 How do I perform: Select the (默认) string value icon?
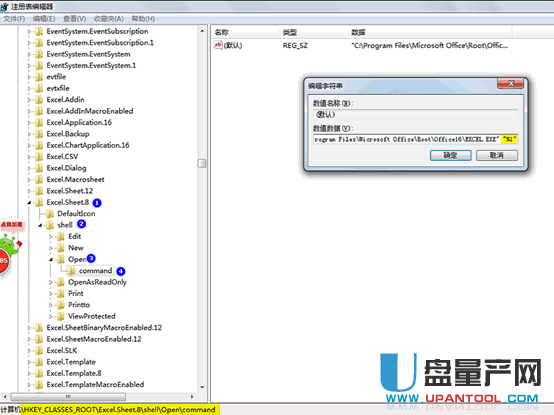(x=218, y=45)
